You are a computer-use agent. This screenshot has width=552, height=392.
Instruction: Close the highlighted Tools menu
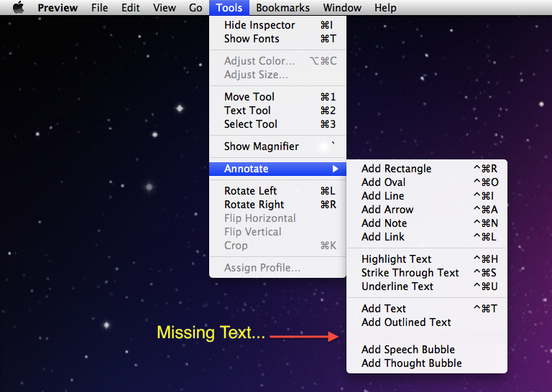[x=229, y=7]
